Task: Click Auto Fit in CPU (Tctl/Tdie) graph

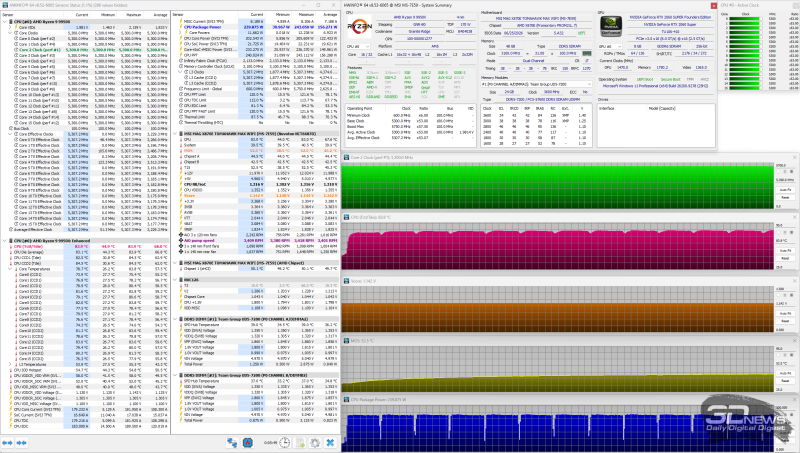Action: pos(785,250)
